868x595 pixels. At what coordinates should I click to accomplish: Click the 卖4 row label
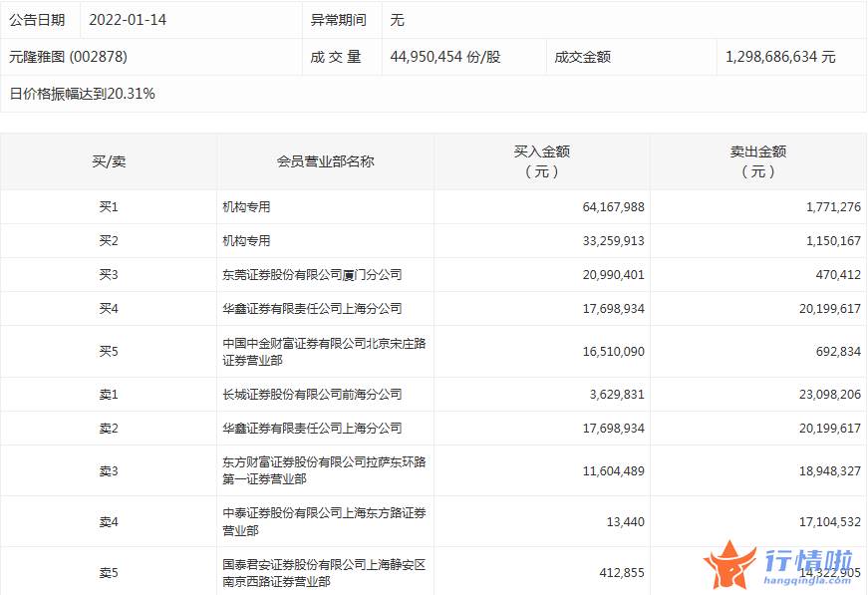[x=109, y=522]
